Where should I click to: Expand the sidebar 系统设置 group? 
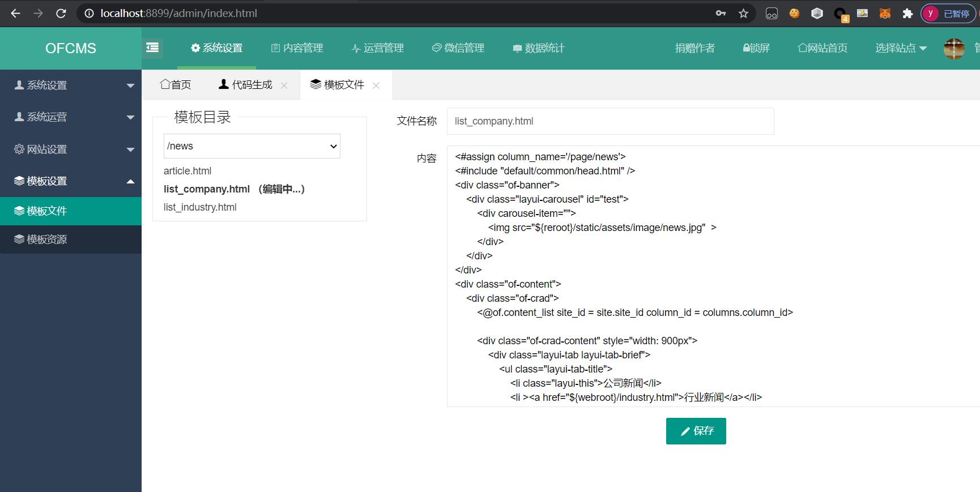(x=71, y=85)
